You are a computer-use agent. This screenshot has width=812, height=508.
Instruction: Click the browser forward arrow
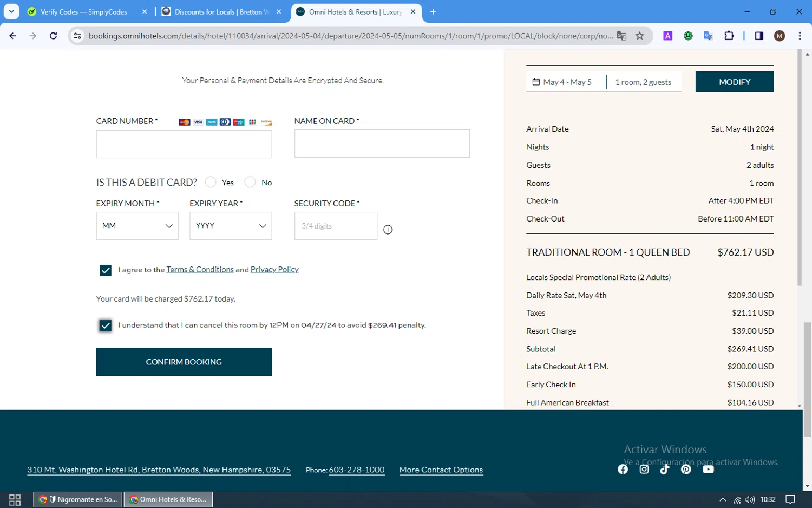point(33,36)
